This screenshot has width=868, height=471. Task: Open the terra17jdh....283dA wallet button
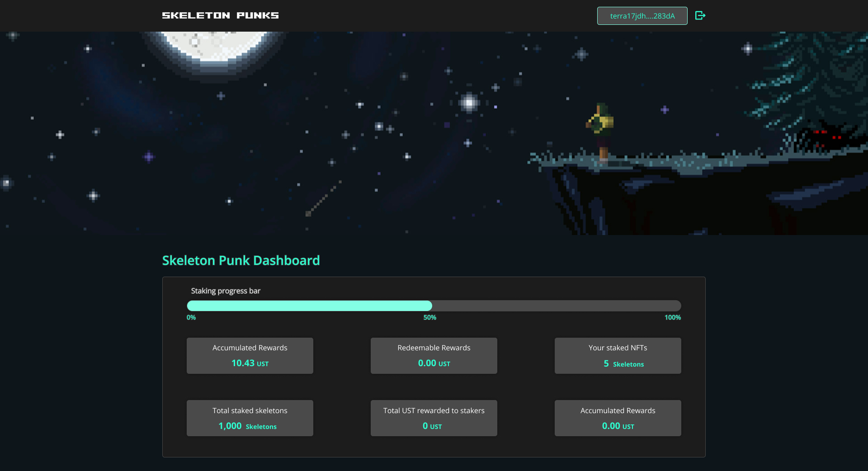click(642, 16)
